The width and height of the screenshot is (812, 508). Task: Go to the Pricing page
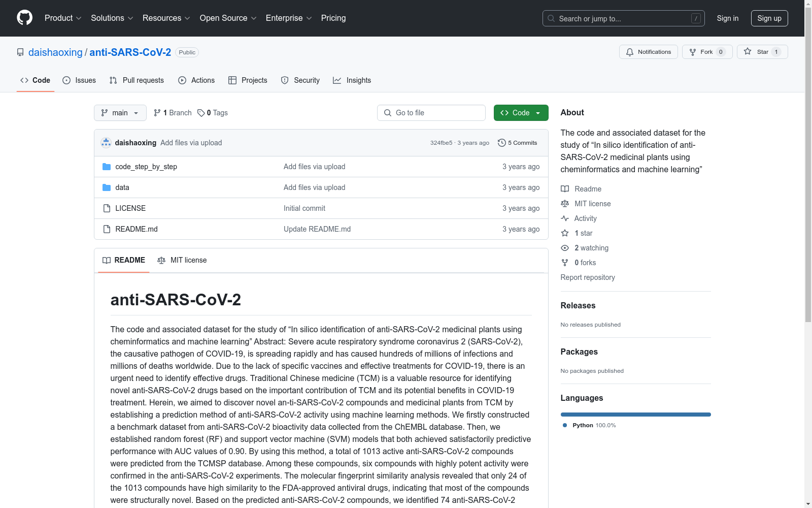click(333, 18)
